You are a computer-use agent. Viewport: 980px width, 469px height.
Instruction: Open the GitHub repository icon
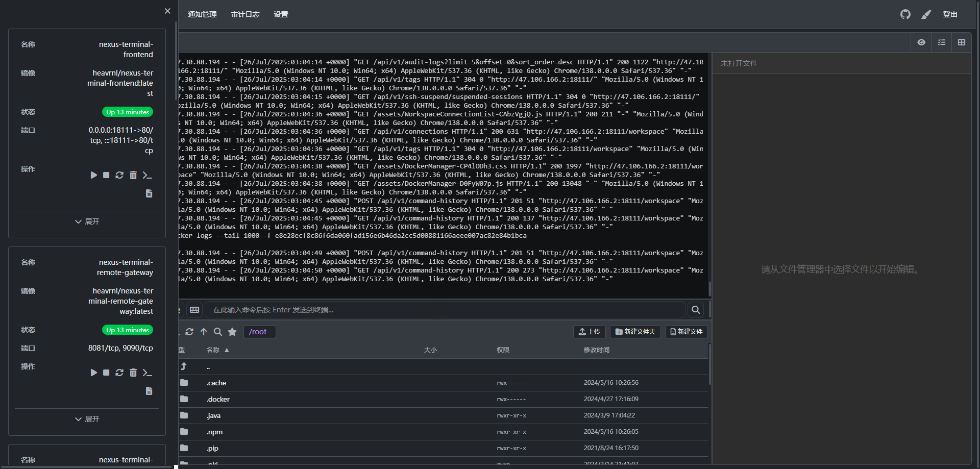pyautogui.click(x=905, y=14)
